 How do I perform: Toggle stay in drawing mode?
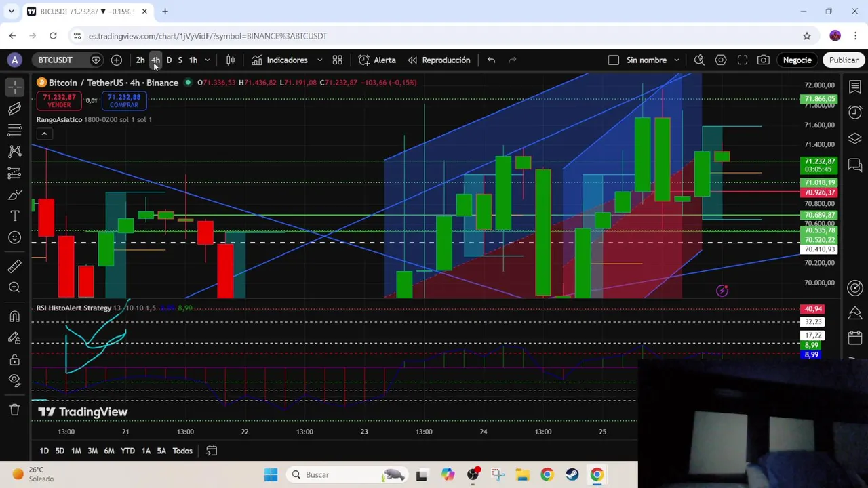pos(14,338)
